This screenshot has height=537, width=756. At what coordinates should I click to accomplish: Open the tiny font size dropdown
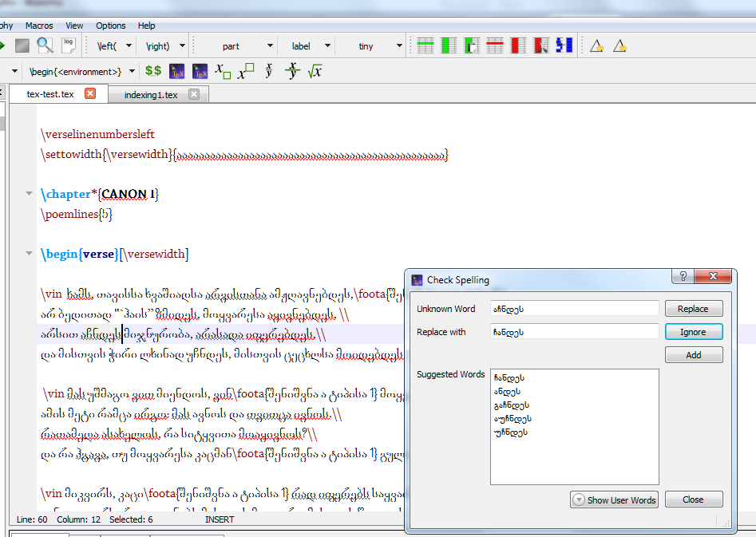tap(399, 46)
